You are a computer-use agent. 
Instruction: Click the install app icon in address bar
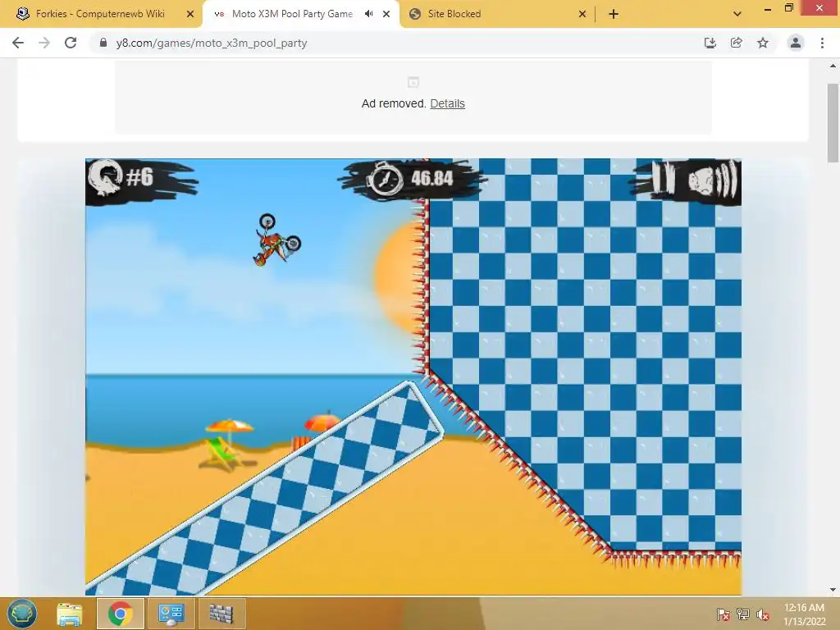coord(710,43)
